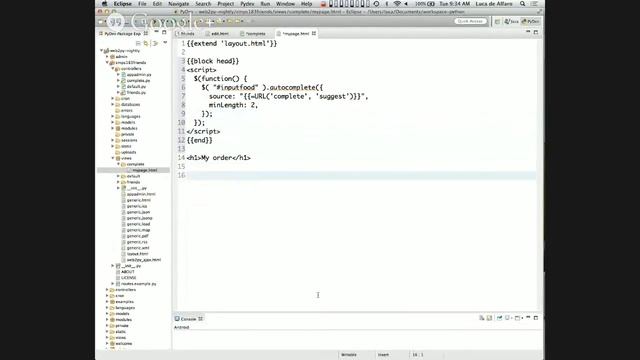
Task: Maximize the Console view
Action: pyautogui.click(x=536, y=318)
